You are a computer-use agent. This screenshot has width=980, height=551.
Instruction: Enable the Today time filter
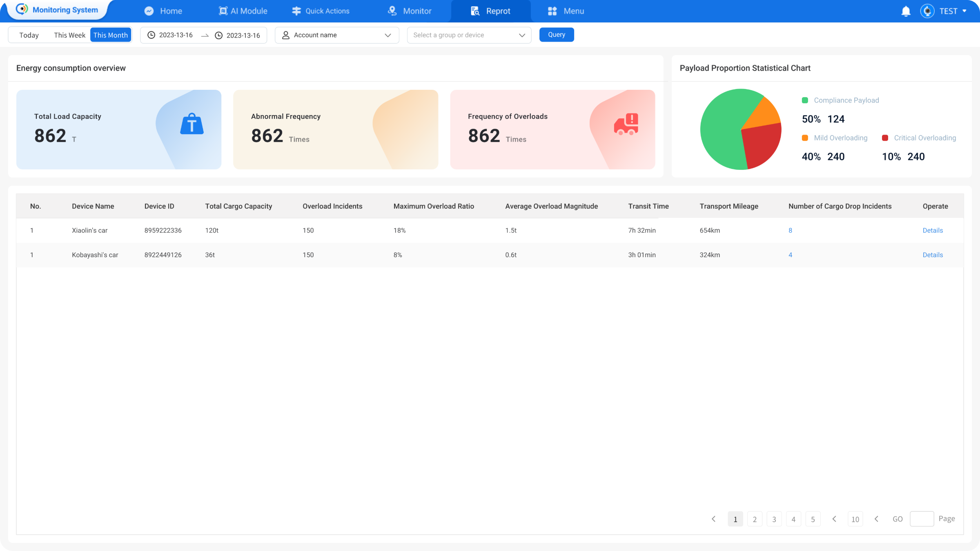[28, 35]
